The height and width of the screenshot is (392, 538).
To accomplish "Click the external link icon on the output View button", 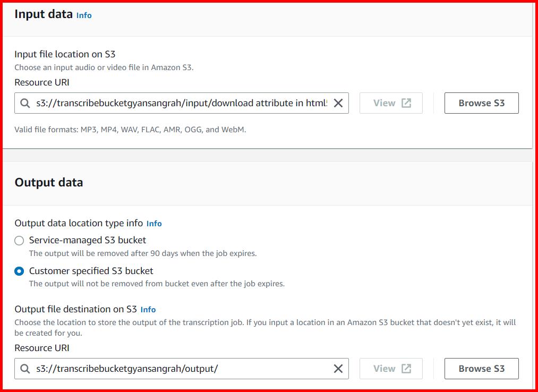I will [406, 369].
